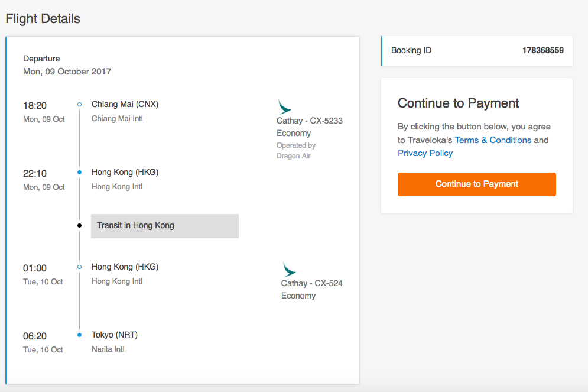This screenshot has height=392, width=588.
Task: Click the Flight Details heading
Action: 43,19
